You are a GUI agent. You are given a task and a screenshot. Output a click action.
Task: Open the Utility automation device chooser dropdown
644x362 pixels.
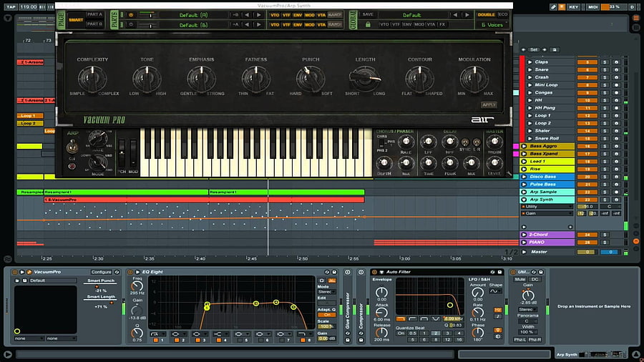547,207
